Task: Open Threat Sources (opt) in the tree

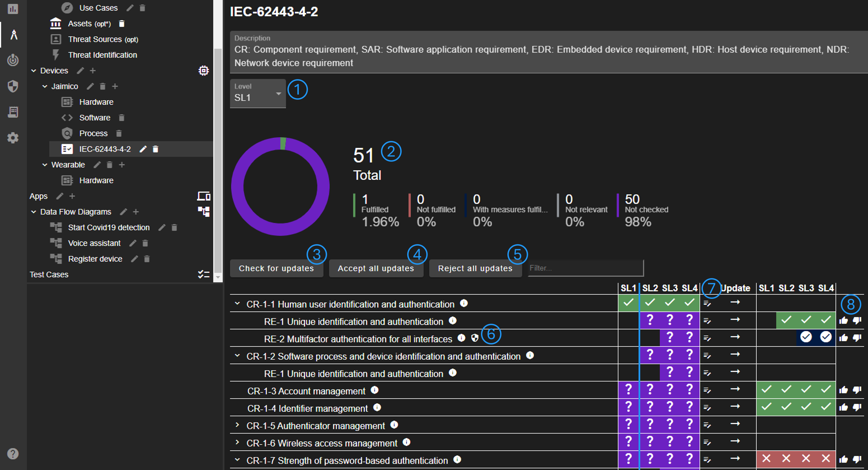Action: (x=103, y=39)
